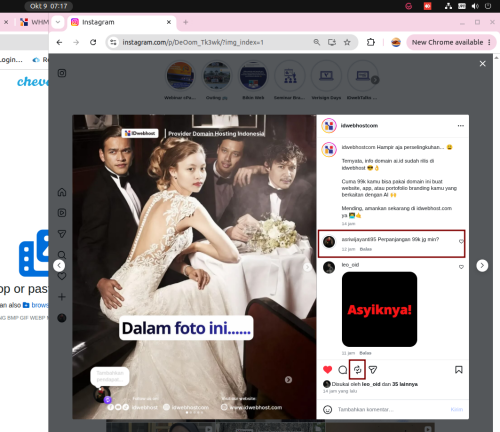Open the Chrome profile avatar
The image size is (500, 432).
[x=396, y=42]
